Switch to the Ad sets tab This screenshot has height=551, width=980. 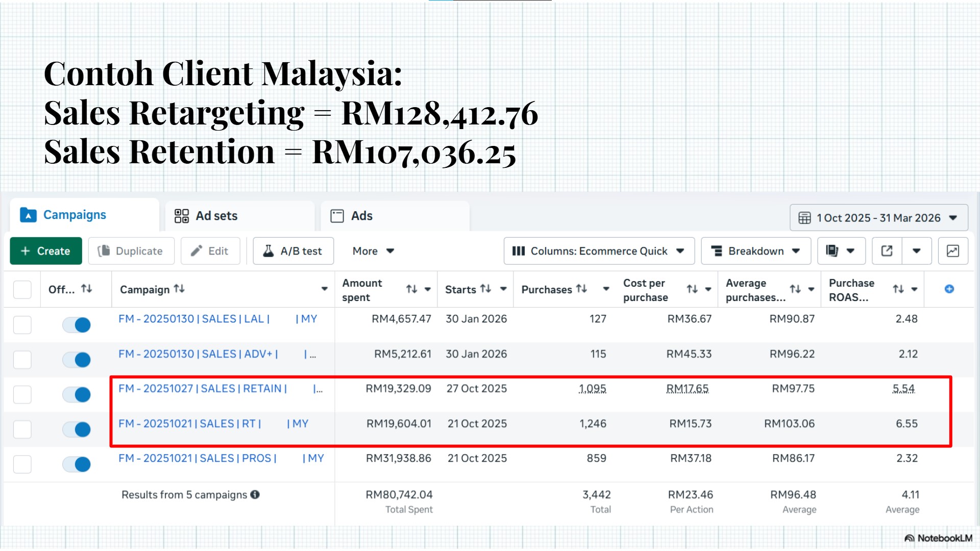[x=240, y=216]
